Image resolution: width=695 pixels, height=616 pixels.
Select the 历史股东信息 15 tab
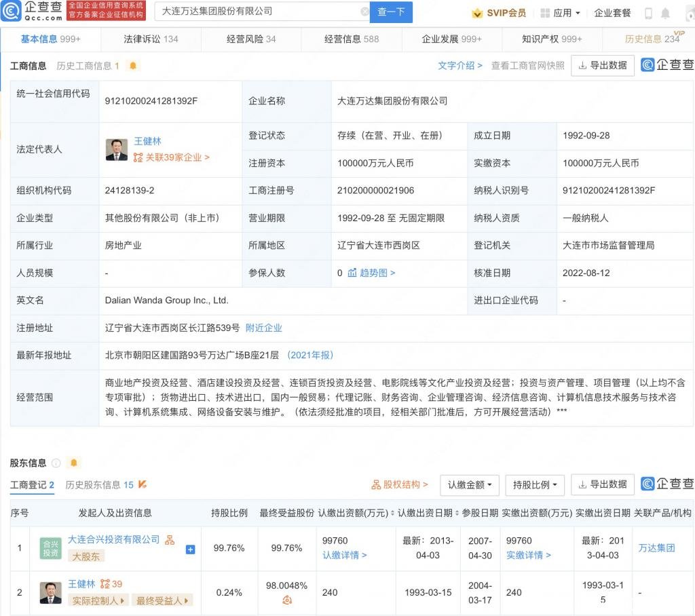tap(99, 485)
